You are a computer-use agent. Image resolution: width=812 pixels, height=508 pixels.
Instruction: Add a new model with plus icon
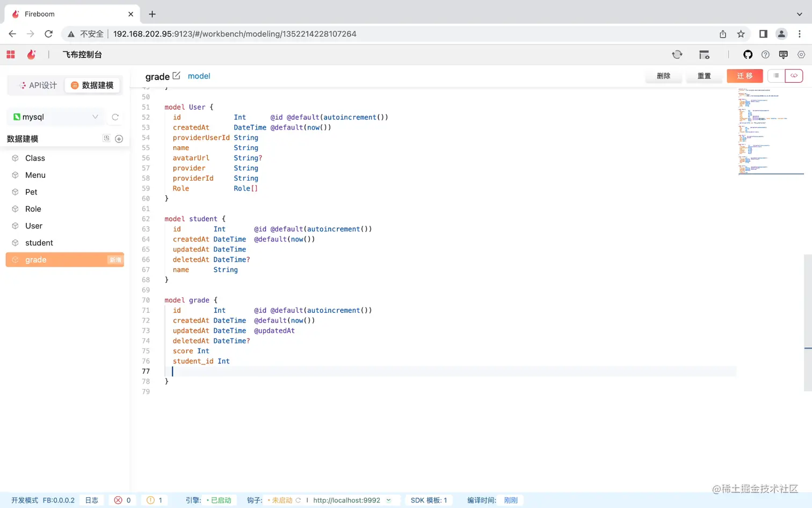[119, 139]
